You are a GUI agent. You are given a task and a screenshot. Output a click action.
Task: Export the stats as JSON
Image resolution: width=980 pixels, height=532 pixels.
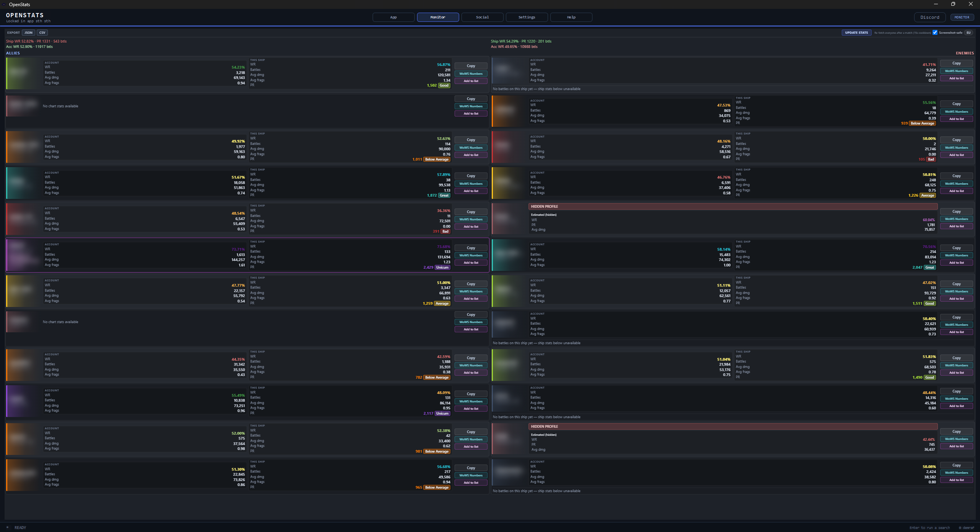point(28,33)
